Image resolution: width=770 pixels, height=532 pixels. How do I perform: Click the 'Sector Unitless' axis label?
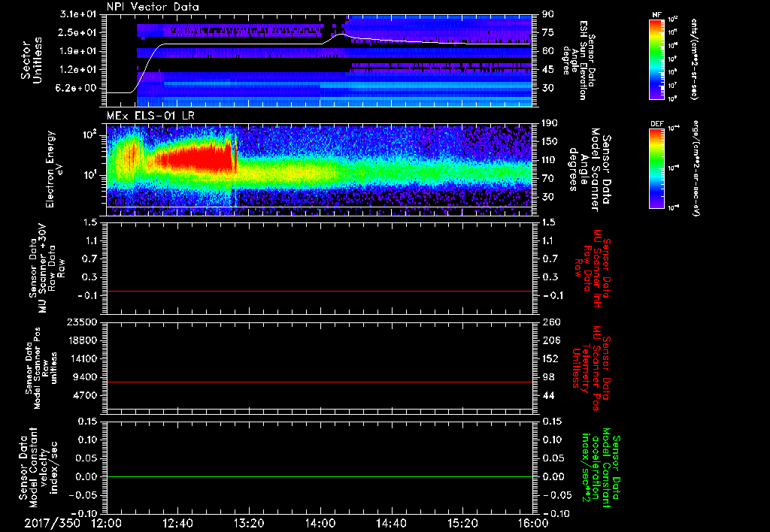(x=32, y=60)
